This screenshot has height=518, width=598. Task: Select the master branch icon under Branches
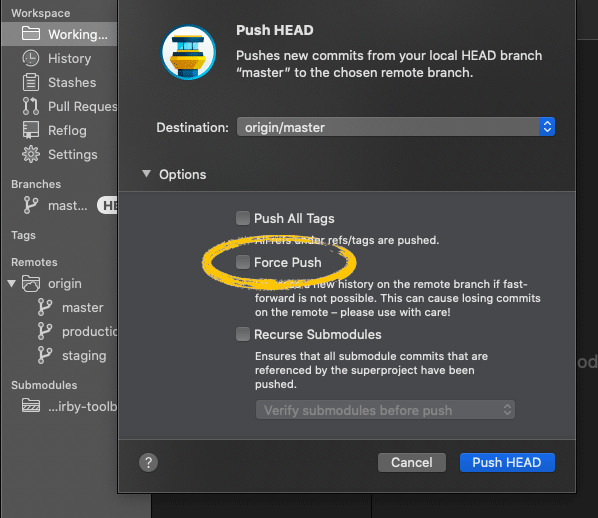pos(31,205)
